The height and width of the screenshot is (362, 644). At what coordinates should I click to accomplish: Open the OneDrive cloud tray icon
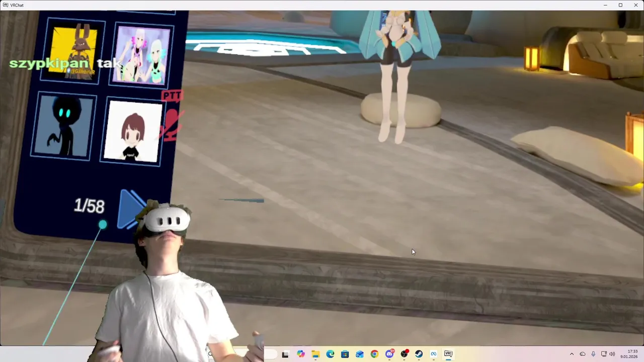click(x=583, y=354)
